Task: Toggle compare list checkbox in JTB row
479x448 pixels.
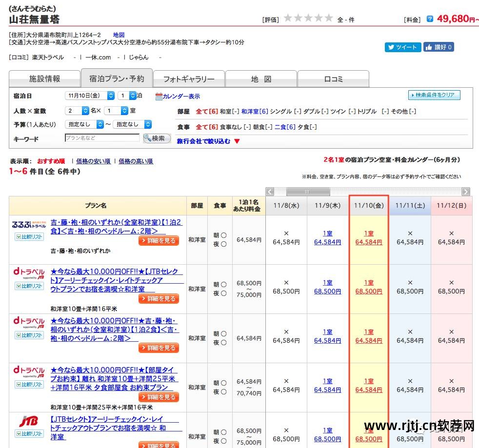Action: point(29,434)
